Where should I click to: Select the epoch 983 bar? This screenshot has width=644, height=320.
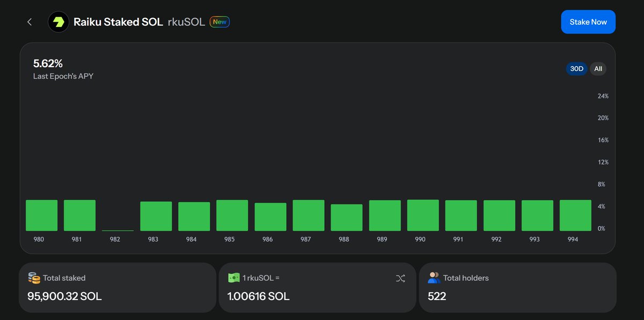[x=156, y=216]
